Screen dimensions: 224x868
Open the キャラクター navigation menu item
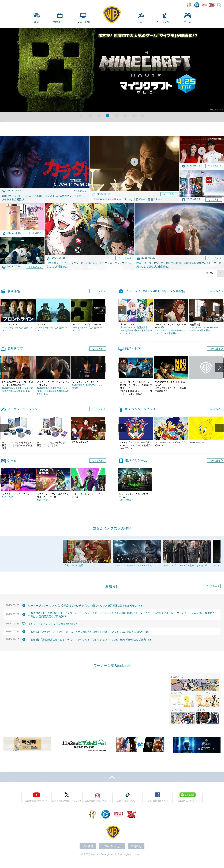point(164,18)
